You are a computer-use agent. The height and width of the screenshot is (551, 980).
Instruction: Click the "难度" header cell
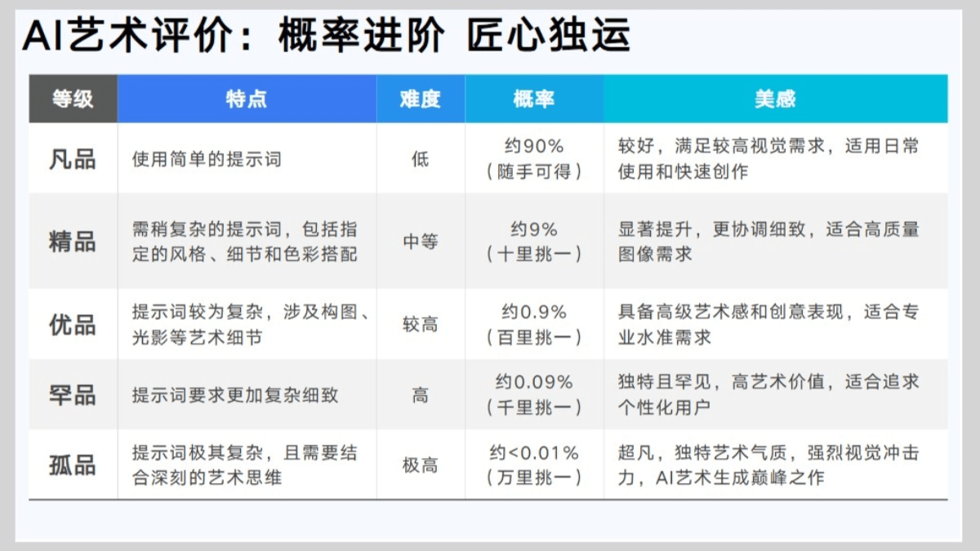tap(420, 99)
